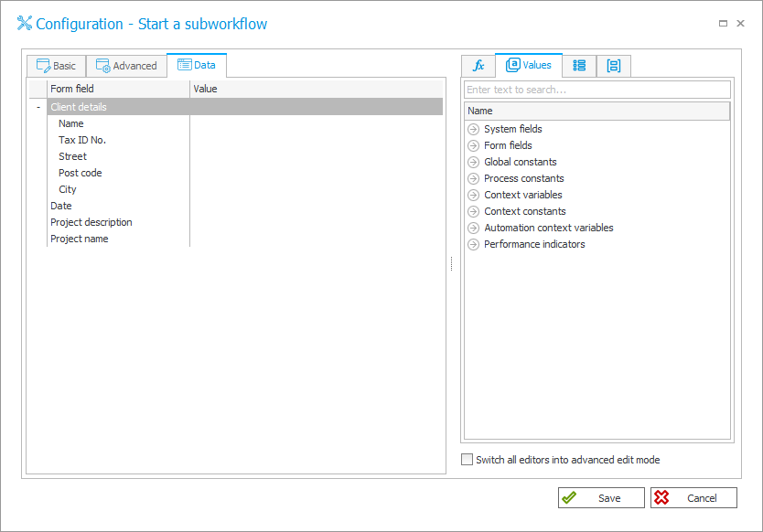Select the Data tab
Viewport: 763px width, 532px height.
[197, 65]
